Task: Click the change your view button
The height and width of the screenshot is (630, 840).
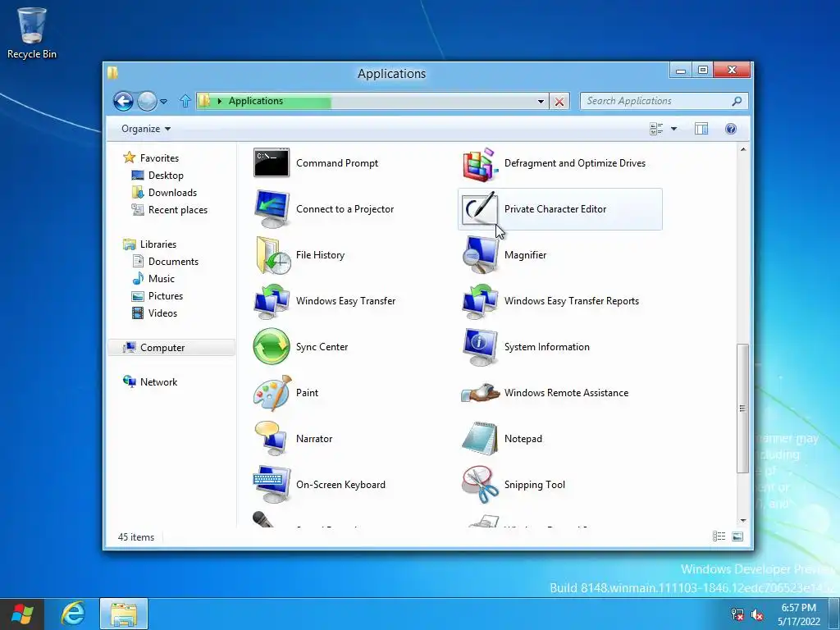Action: point(656,129)
